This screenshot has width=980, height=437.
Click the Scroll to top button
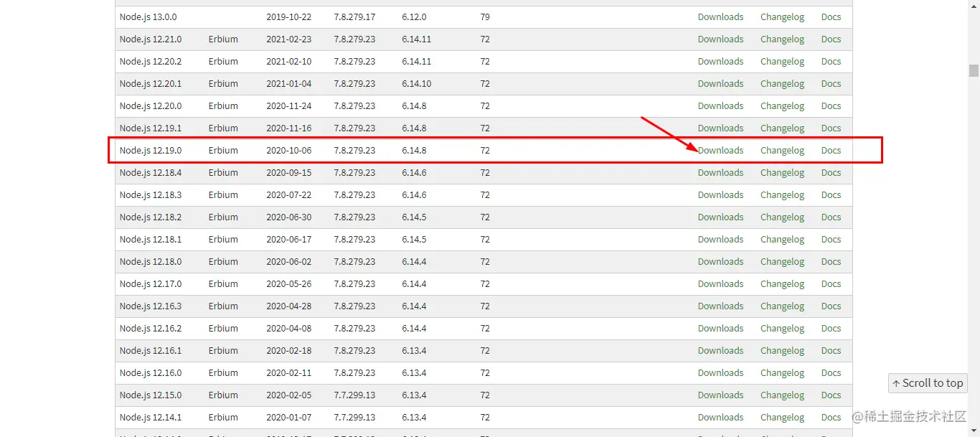pos(928,383)
